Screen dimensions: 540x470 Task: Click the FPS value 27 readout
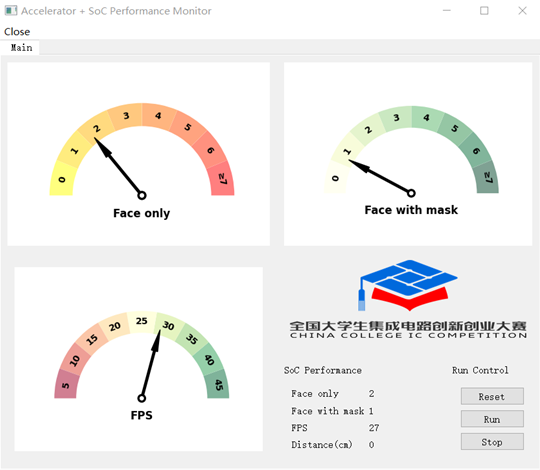[374, 428]
